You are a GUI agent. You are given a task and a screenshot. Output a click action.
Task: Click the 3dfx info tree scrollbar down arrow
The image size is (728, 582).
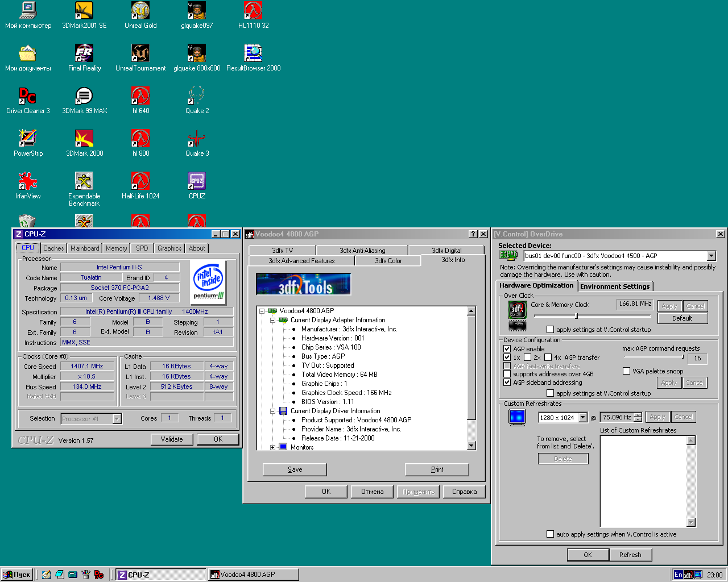471,446
